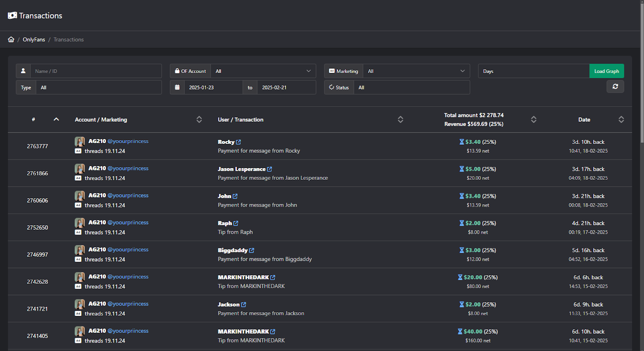This screenshot has width=644, height=351.
Task: Sort by the Account / Marketing column arrows
Action: [x=199, y=120]
